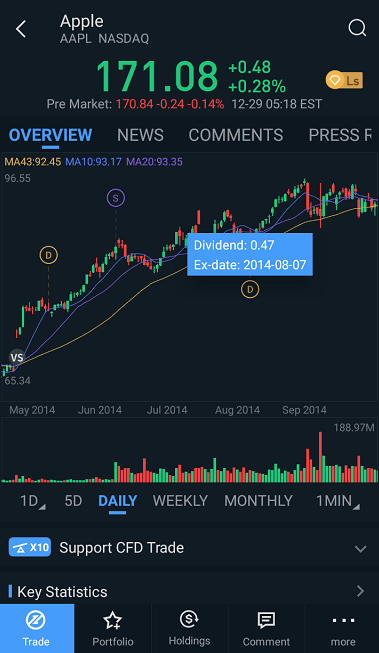Go back using the top-left arrow
This screenshot has height=653, width=379.
21,30
